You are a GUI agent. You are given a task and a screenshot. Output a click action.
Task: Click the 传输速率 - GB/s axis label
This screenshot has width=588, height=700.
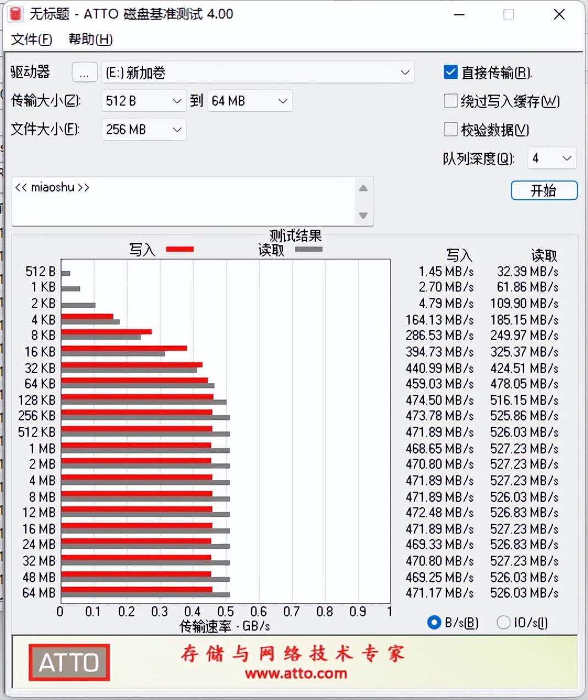click(225, 626)
